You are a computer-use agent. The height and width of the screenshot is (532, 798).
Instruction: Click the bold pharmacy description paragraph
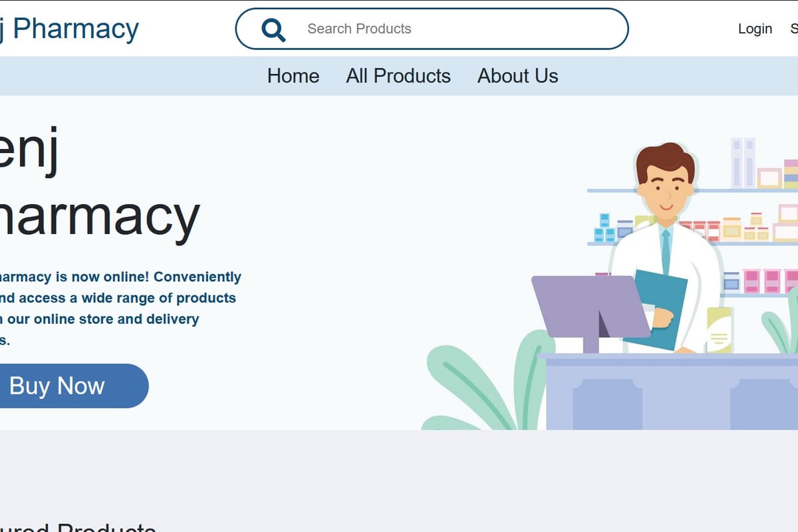tap(120, 308)
